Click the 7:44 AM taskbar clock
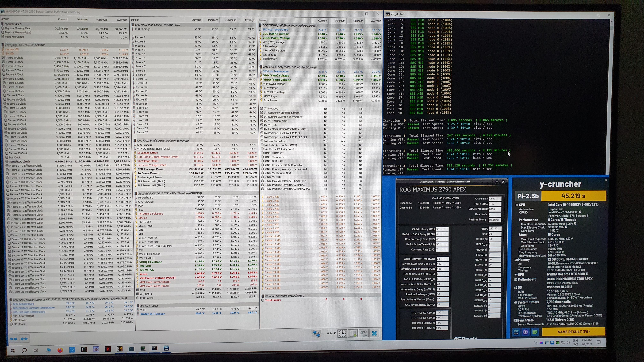The height and width of the screenshot is (362, 644). point(586,342)
